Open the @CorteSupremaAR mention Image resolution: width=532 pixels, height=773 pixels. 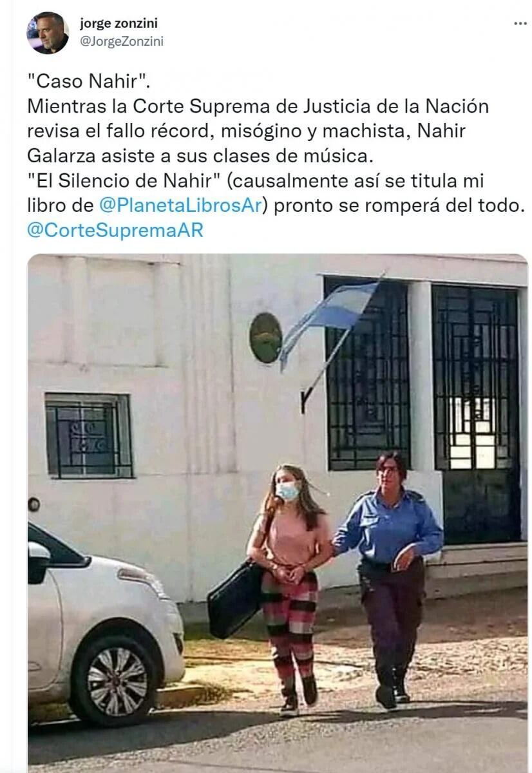(115, 231)
